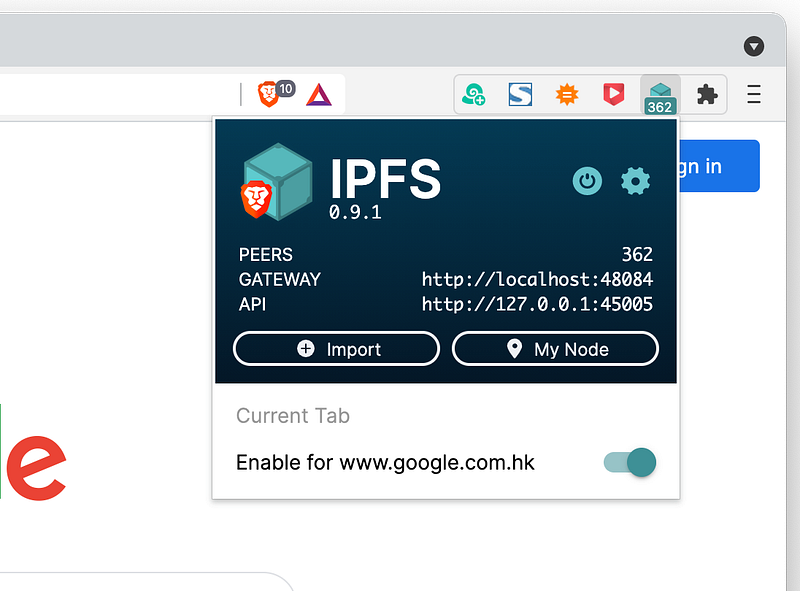Click the IPFS version 0.9.1 text
This screenshot has height=591, width=800.
(355, 212)
